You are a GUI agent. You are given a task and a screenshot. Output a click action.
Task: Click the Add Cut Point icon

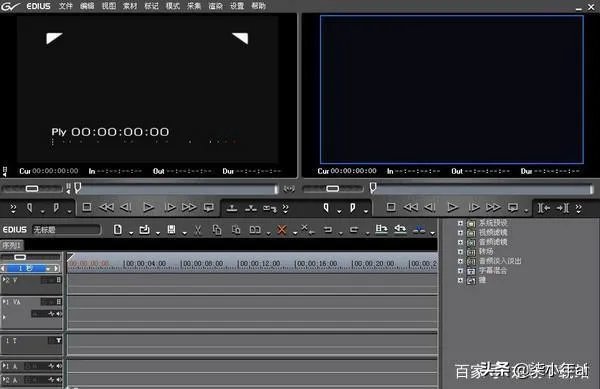coord(381,229)
